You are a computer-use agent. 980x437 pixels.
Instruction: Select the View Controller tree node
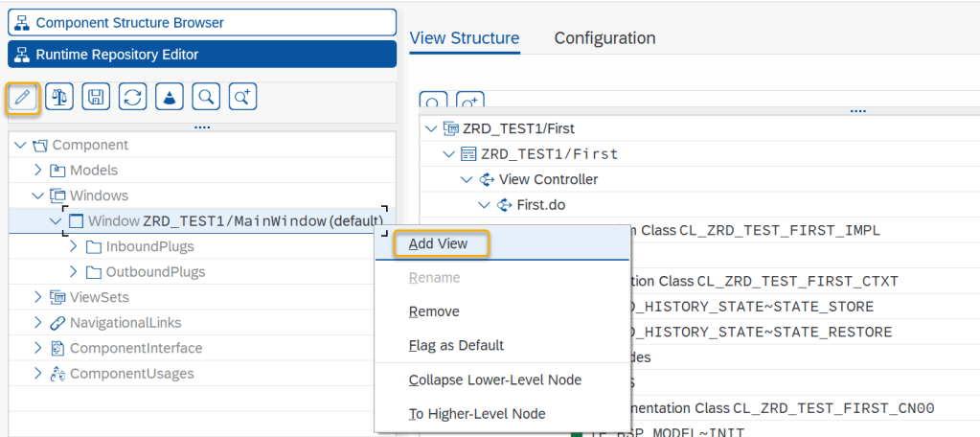(x=548, y=179)
